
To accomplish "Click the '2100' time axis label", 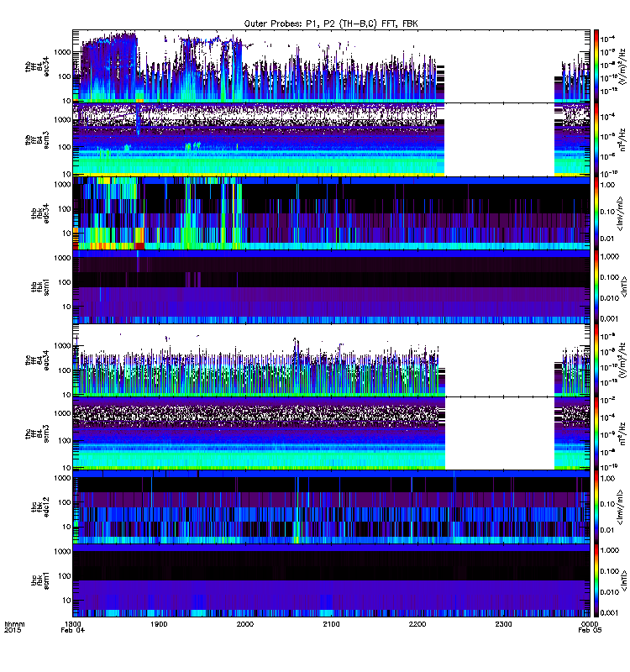I will point(331,624).
